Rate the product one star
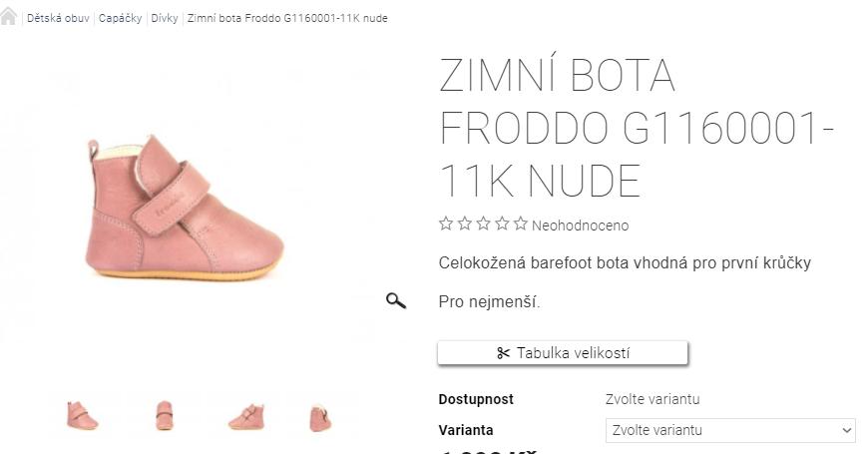Screen dimensions: 868x454 446,225
